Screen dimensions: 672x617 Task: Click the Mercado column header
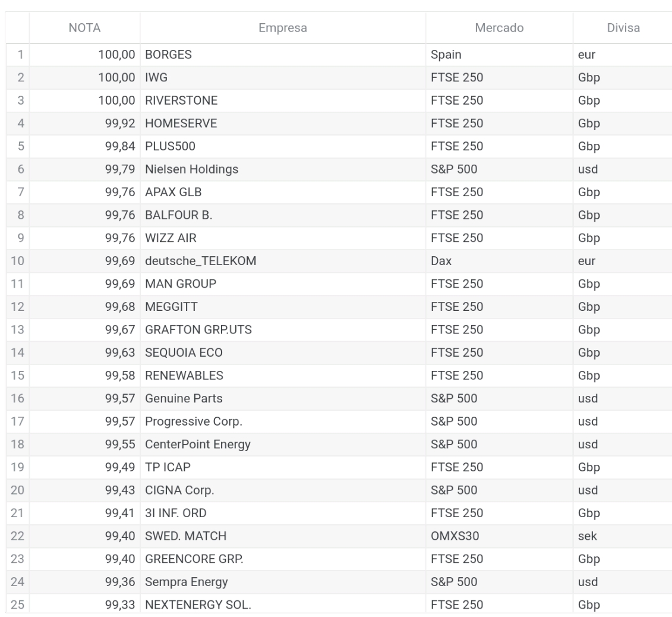[x=499, y=28]
